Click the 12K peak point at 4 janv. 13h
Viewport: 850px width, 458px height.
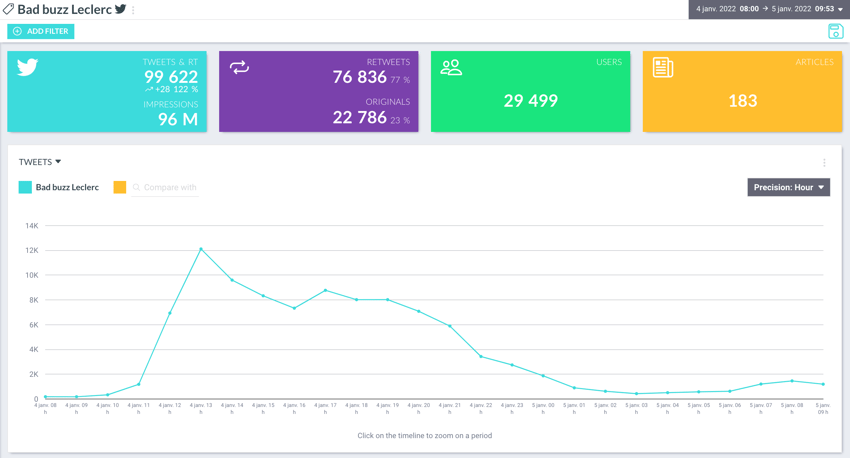(x=201, y=249)
